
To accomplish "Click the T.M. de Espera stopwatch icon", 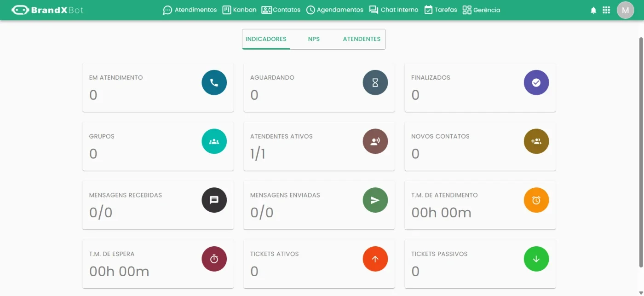I will pos(214,259).
